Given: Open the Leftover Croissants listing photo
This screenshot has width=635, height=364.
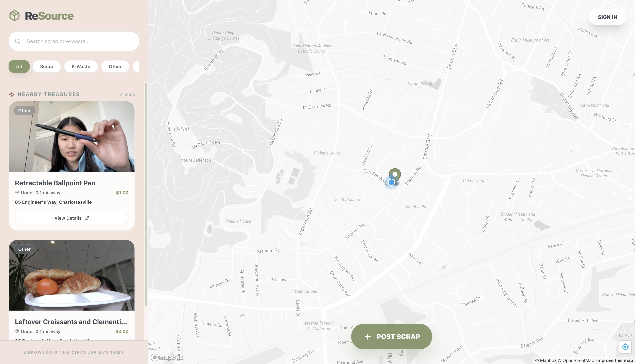Looking at the screenshot, I should click(x=72, y=275).
